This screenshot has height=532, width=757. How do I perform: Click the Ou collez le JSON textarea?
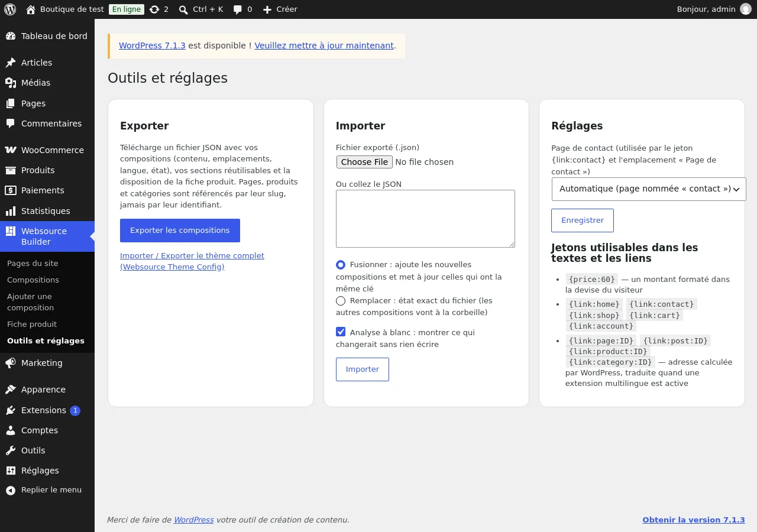425,219
